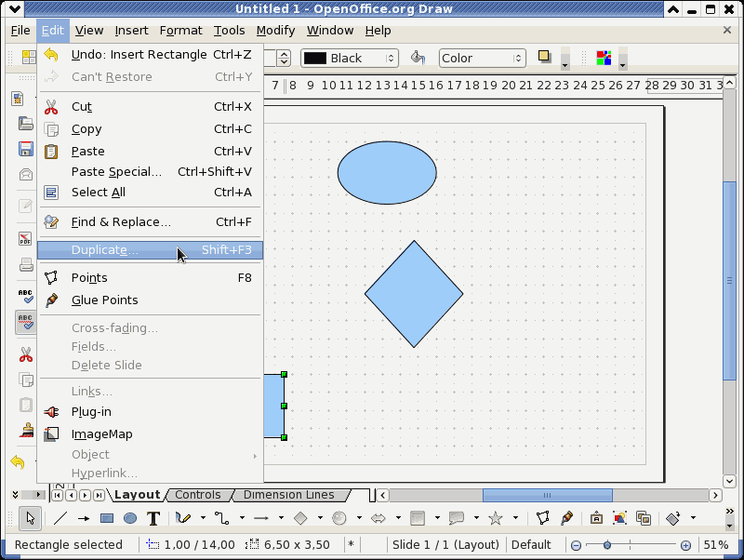The width and height of the screenshot is (744, 560).
Task: Choose Duplicate from the Edit menu
Action: (150, 250)
